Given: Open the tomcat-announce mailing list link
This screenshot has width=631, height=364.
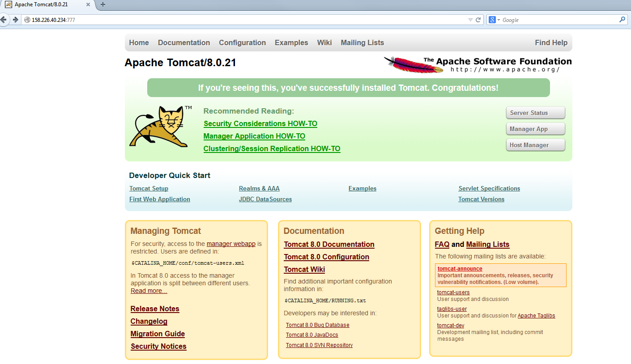Looking at the screenshot, I should click(x=460, y=269).
